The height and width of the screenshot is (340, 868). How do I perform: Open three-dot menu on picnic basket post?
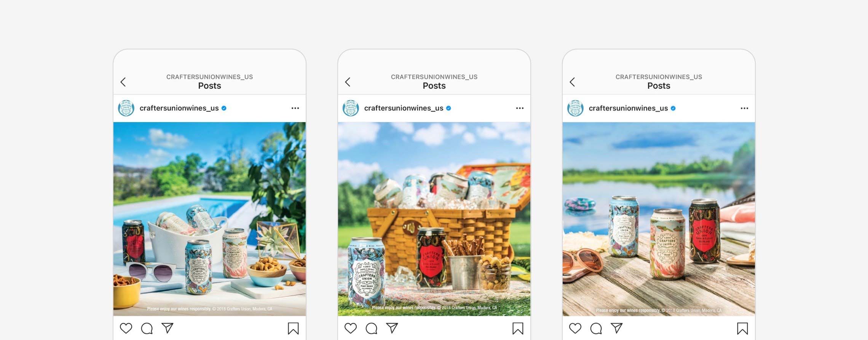click(520, 108)
